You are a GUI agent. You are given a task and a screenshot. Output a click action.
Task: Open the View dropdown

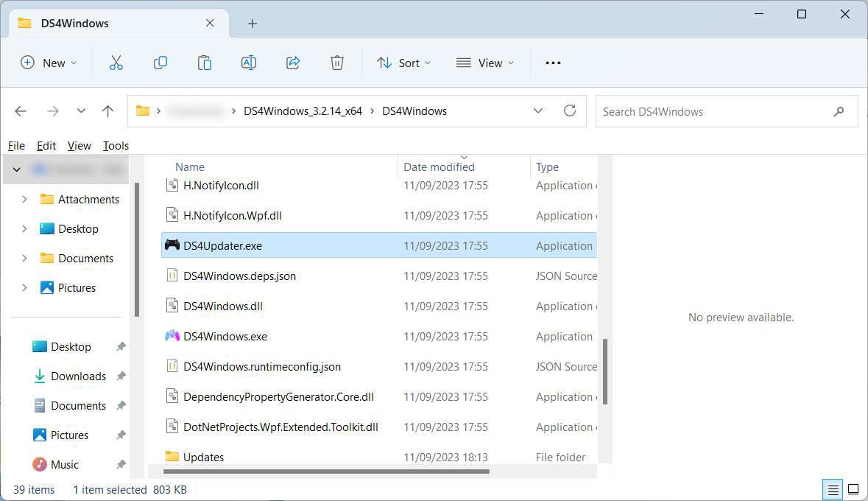[485, 63]
